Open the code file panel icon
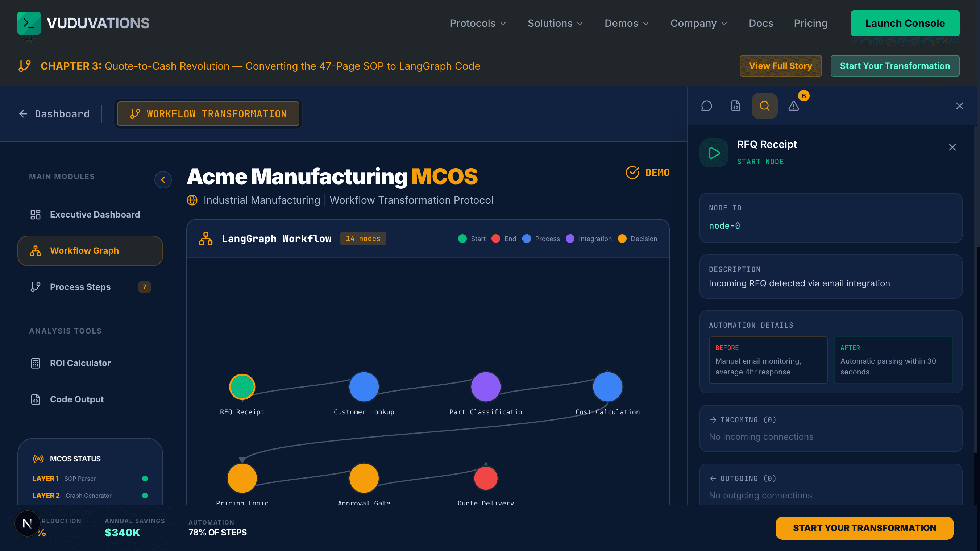This screenshot has width=980, height=551. point(735,106)
